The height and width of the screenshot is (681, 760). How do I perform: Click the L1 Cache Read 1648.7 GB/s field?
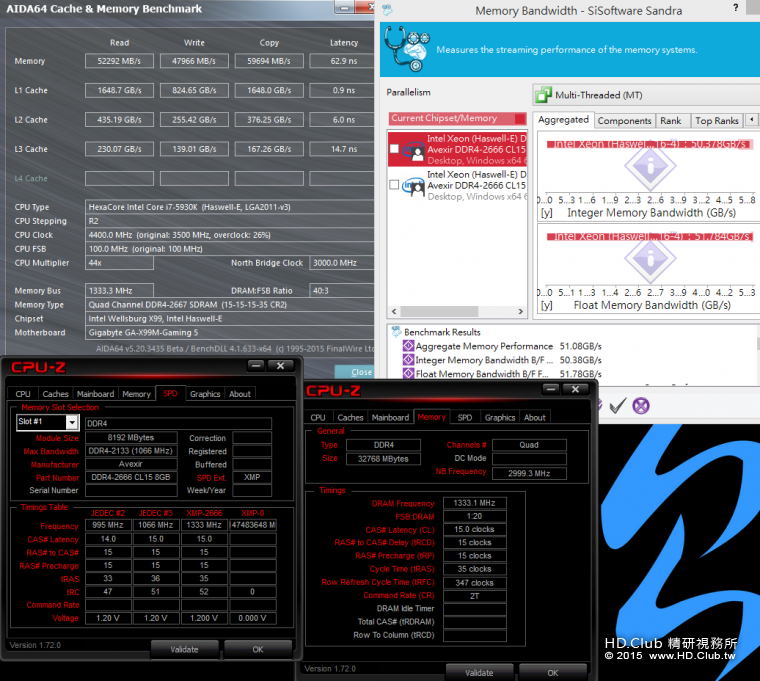tap(119, 90)
